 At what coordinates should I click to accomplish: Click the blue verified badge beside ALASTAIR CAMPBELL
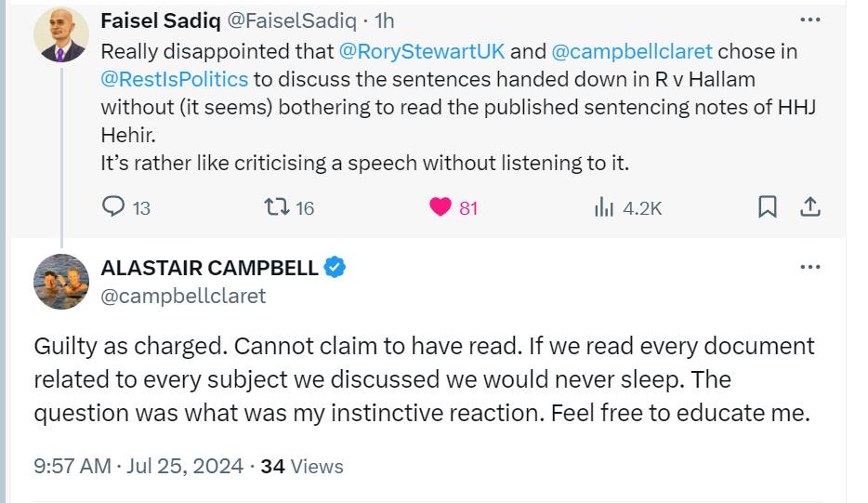click(335, 268)
